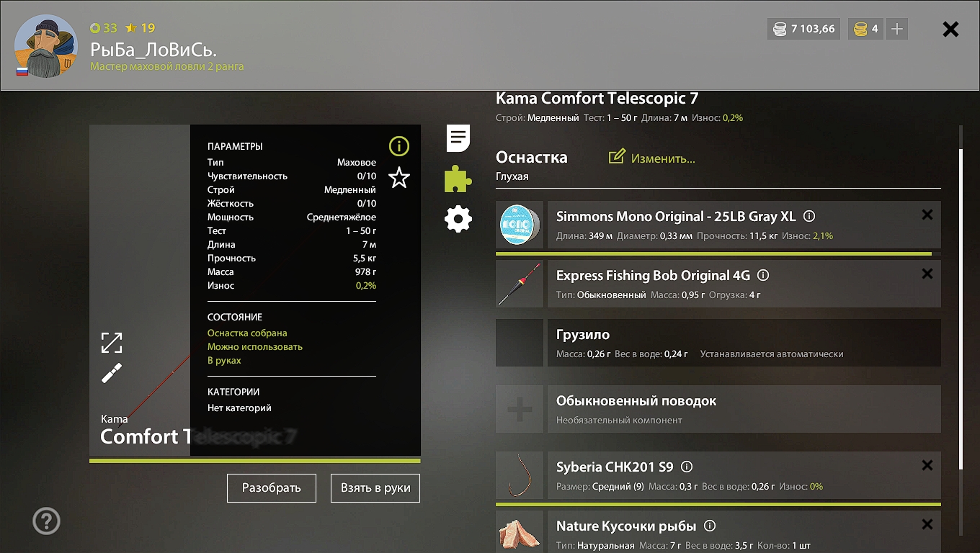Show info for Nature Кусочки рыбы bait

(x=710, y=526)
